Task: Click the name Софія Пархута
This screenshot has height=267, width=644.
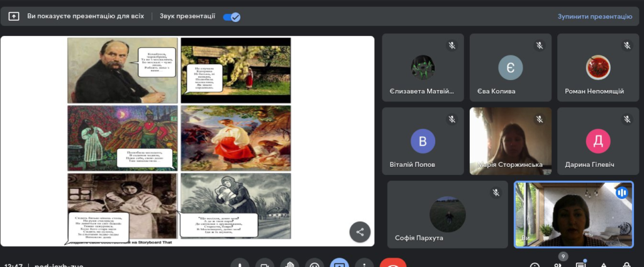Action: point(418,238)
